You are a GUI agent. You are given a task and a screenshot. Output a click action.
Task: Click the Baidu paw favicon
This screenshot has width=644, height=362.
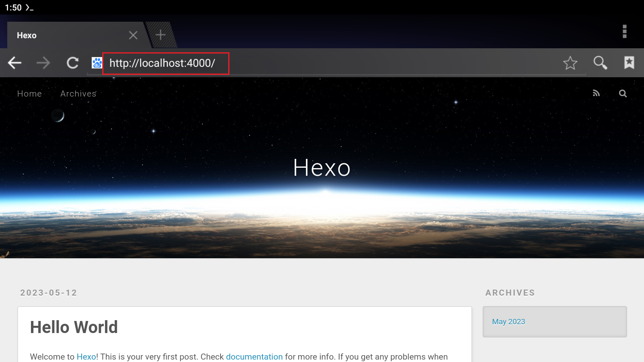(97, 63)
